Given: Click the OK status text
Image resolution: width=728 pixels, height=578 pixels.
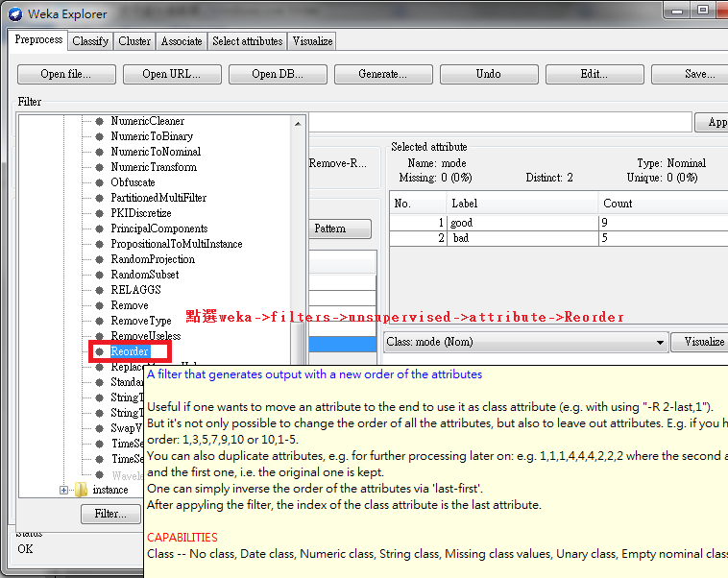Looking at the screenshot, I should coord(25,549).
